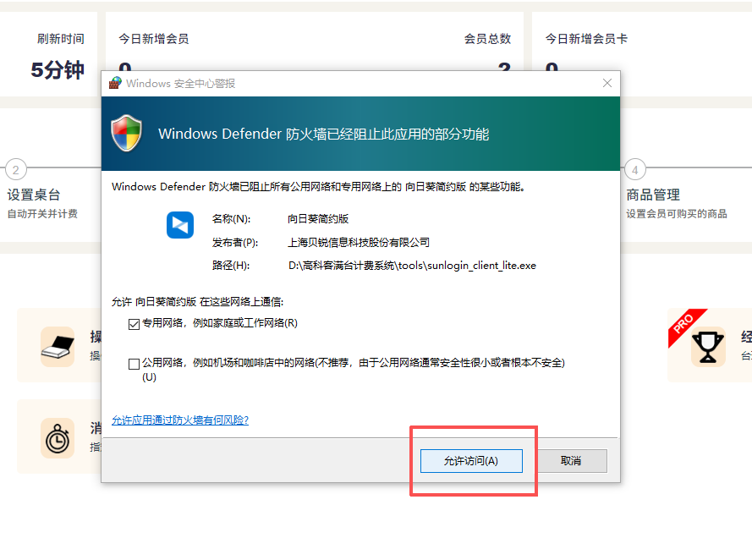
Task: Click the 今日新增会员 stat label
Action: pos(153,39)
